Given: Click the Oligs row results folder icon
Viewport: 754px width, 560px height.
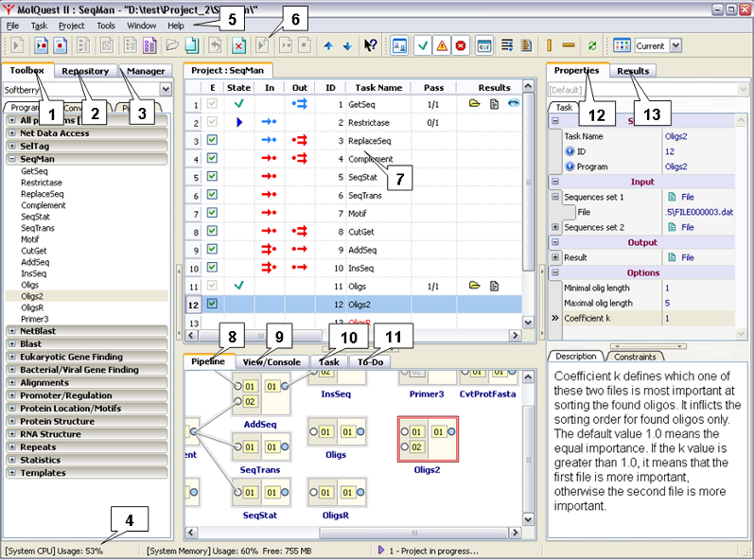Looking at the screenshot, I should pyautogui.click(x=475, y=286).
